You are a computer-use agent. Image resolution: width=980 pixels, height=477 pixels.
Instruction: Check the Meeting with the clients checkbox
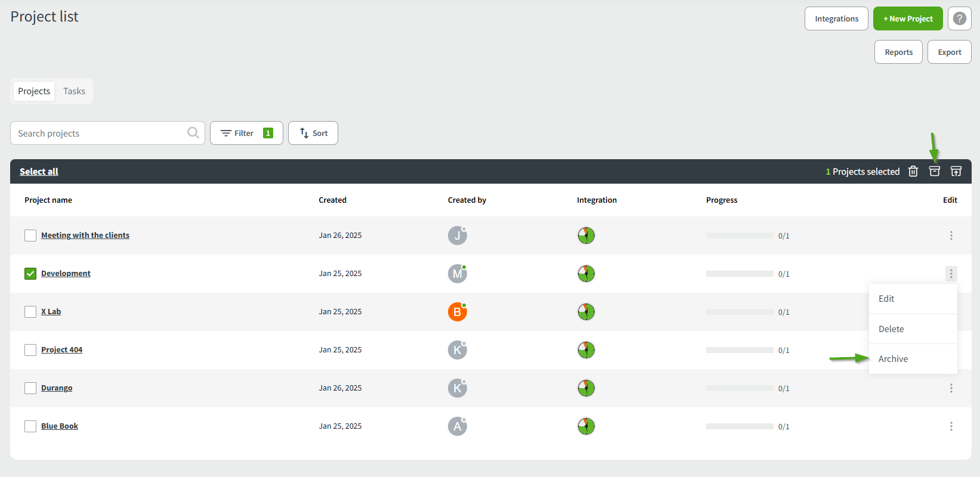(x=30, y=236)
